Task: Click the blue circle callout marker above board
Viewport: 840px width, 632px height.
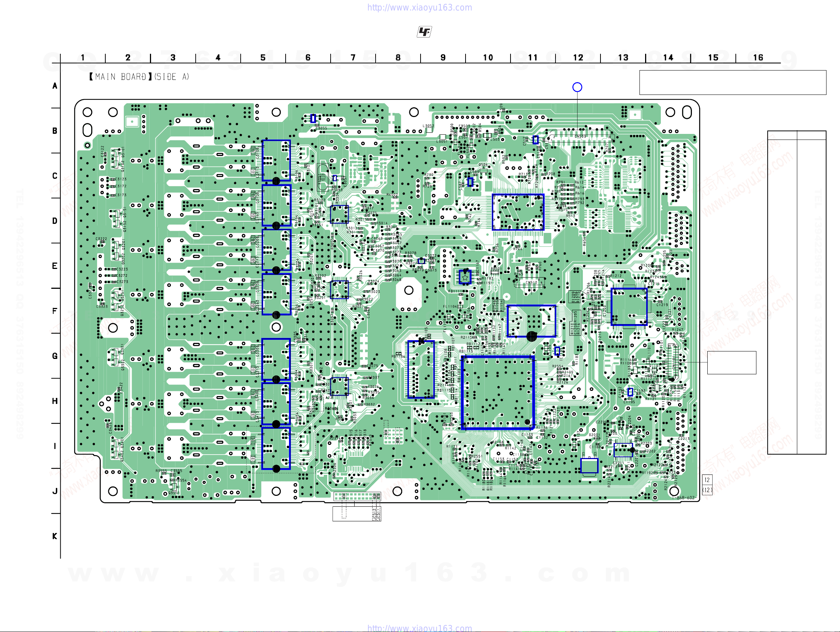Action: 577,87
